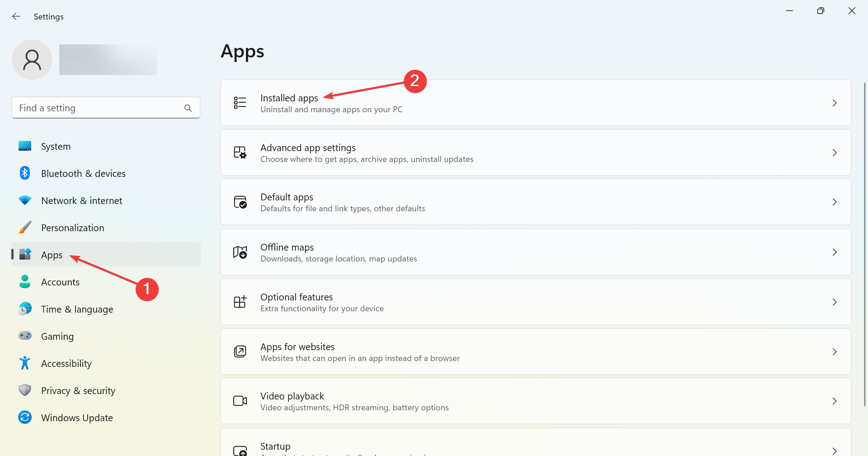Click the Apps page heading
The width and height of the screenshot is (868, 456).
click(x=242, y=52)
